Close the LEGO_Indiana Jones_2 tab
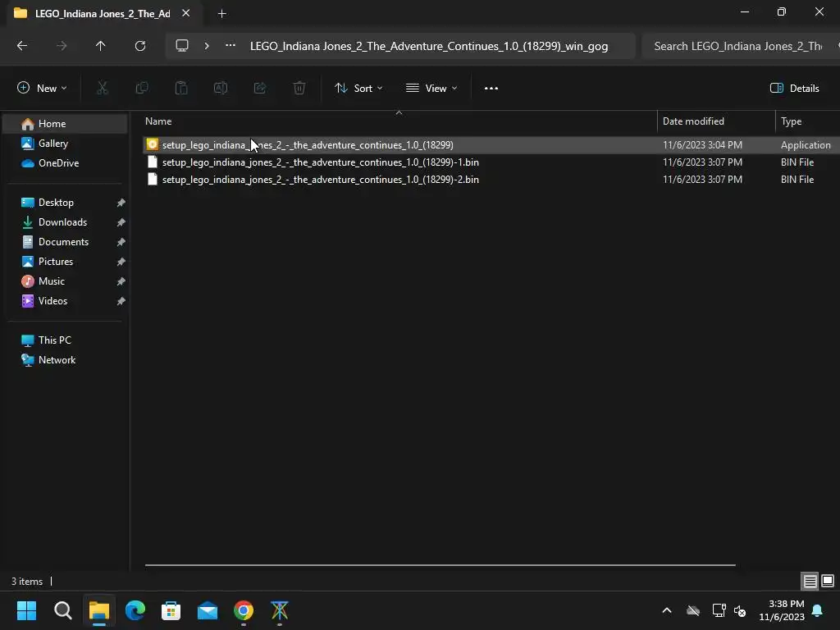 click(x=186, y=13)
